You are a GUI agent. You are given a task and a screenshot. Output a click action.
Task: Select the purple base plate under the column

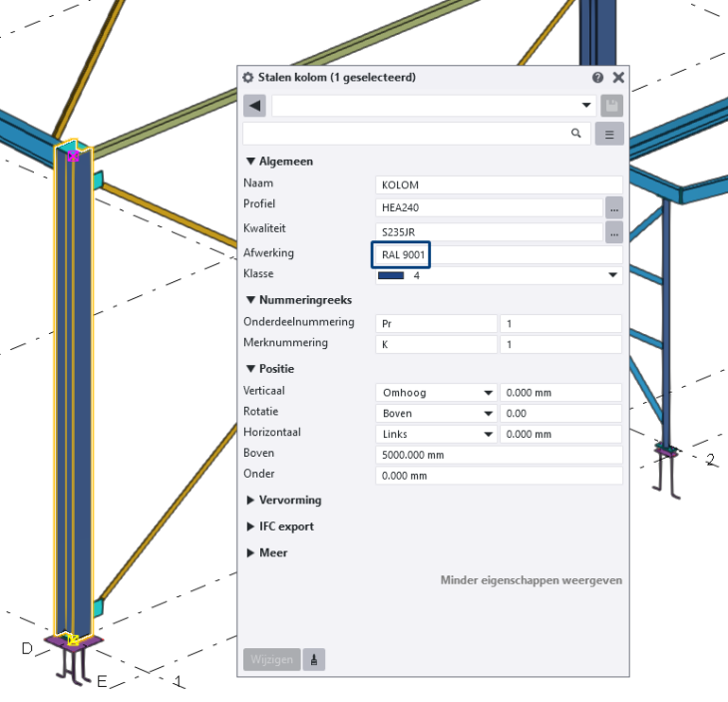click(74, 642)
